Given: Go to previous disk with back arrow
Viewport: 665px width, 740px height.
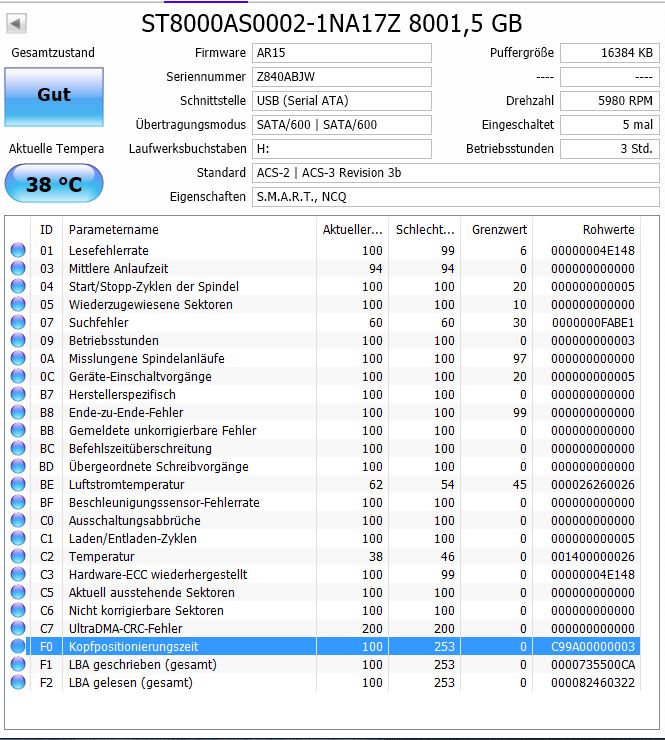Looking at the screenshot, I should pos(16,23).
